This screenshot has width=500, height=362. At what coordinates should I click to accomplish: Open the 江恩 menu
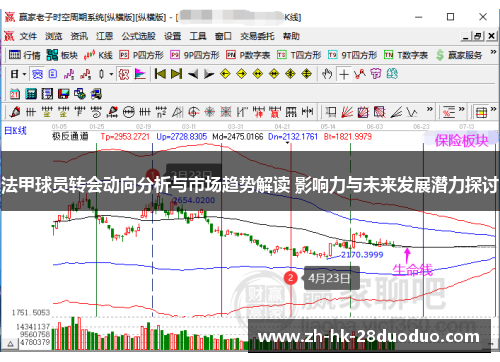(104, 36)
